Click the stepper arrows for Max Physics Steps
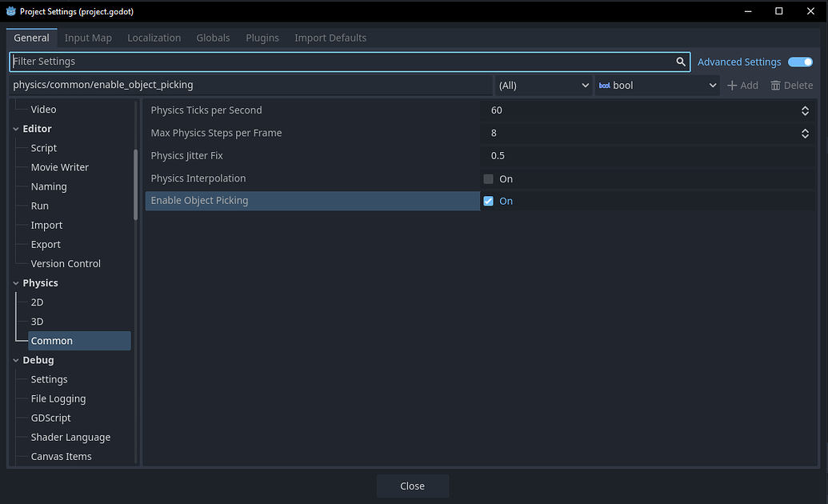This screenshot has height=504, width=828. [806, 134]
